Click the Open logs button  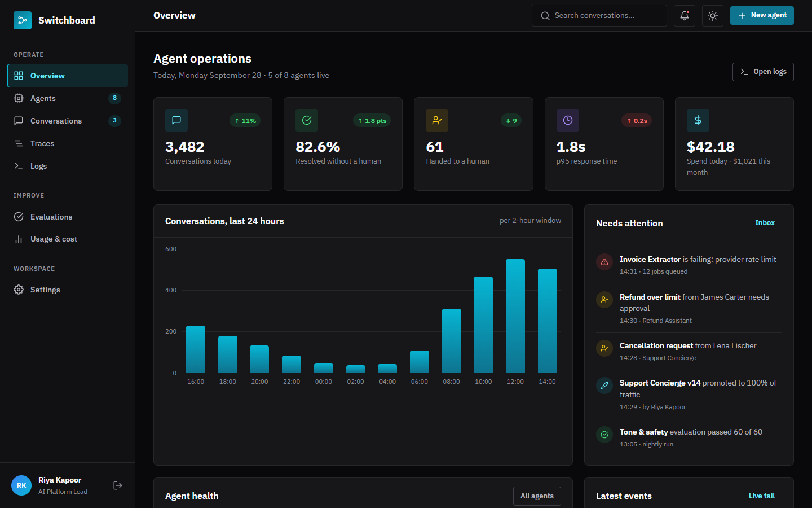(x=763, y=72)
